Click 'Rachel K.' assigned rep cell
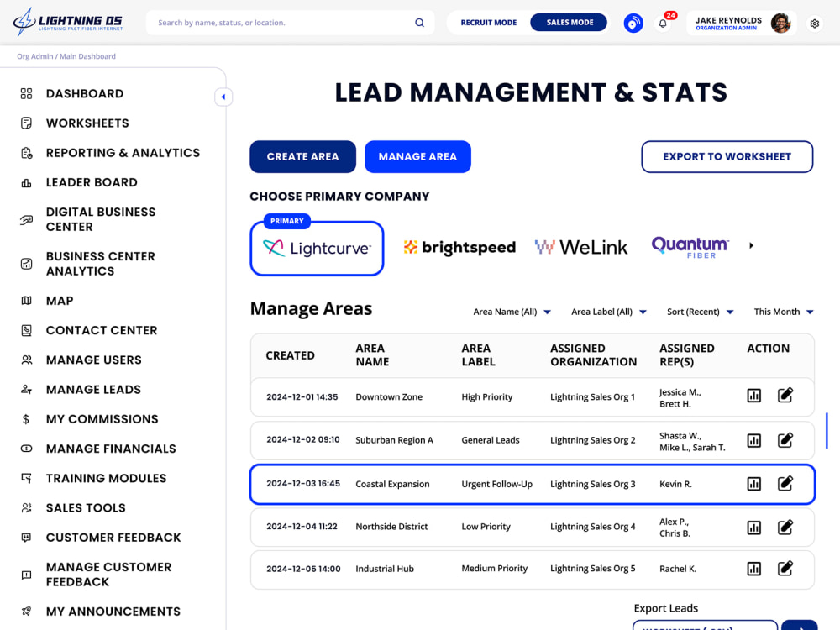840x630 pixels. [x=678, y=569]
